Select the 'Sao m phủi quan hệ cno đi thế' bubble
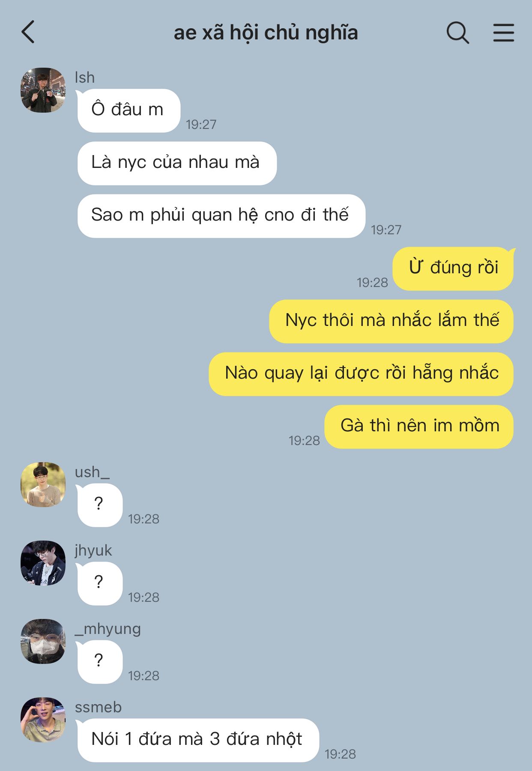 click(221, 216)
